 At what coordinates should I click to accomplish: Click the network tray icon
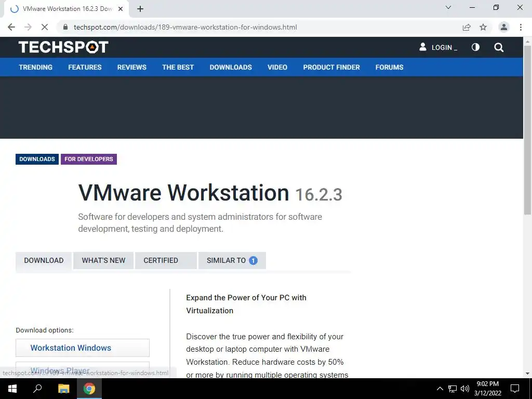point(453,389)
